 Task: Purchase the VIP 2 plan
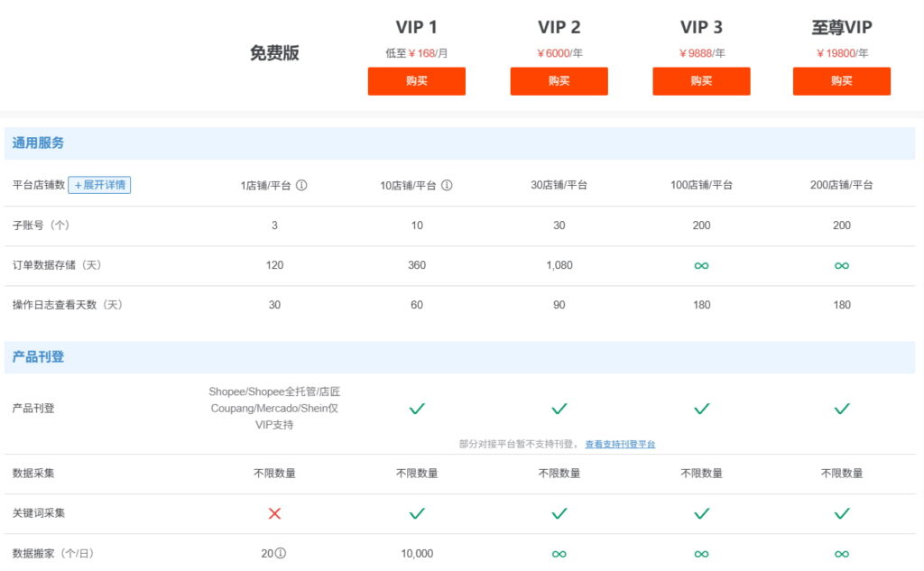[x=559, y=81]
